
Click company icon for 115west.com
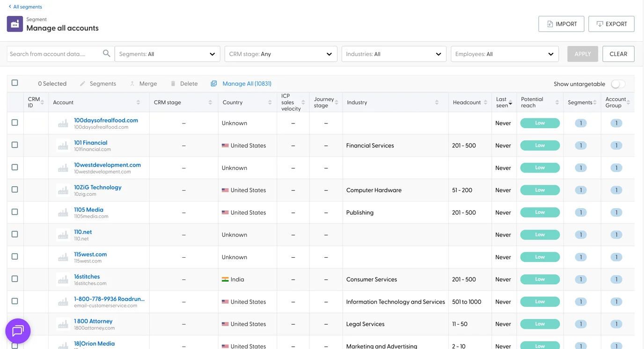tap(63, 257)
